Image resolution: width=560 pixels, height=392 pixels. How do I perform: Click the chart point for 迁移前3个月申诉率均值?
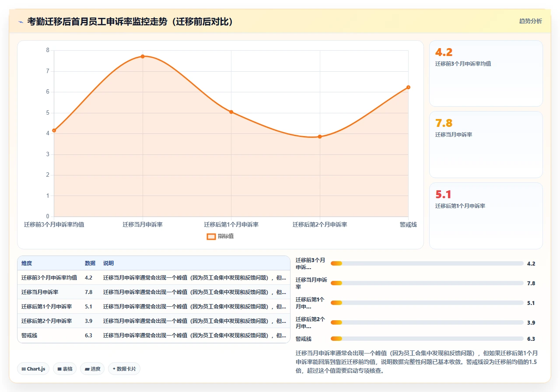point(54,130)
